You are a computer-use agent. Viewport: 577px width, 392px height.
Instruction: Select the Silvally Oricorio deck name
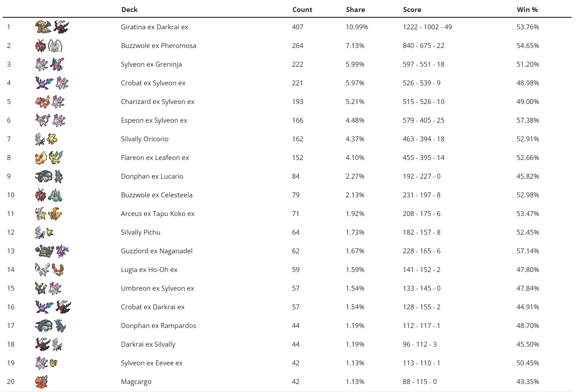(x=144, y=139)
